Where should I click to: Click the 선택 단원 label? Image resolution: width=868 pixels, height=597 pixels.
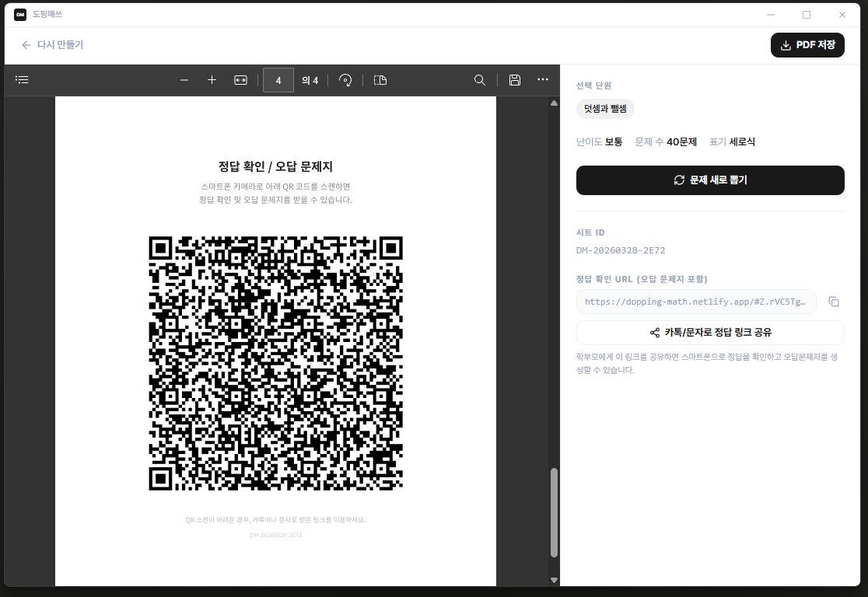tap(593, 86)
